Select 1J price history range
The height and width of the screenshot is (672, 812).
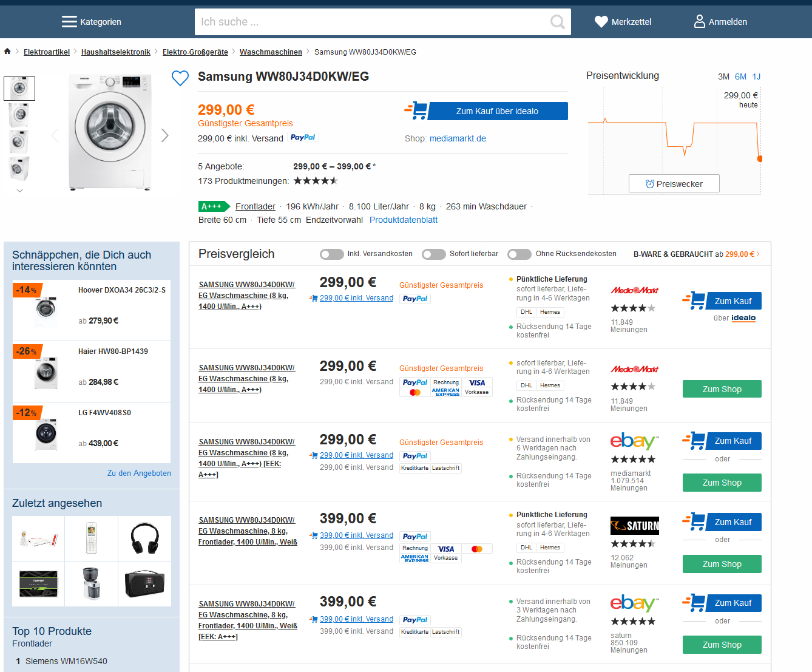[x=756, y=76]
